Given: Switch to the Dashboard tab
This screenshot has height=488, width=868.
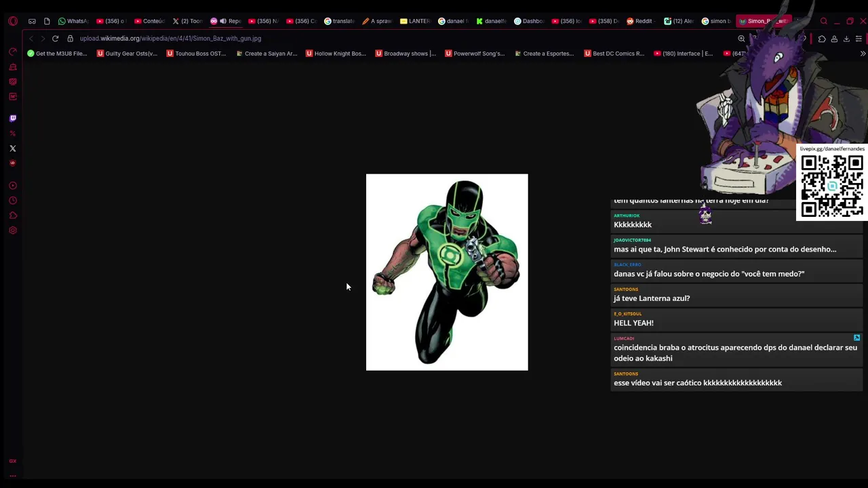Looking at the screenshot, I should 529,21.
